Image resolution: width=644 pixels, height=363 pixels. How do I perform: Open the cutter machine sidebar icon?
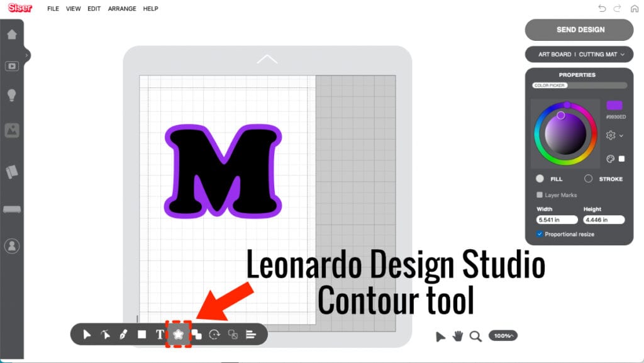[x=12, y=209]
